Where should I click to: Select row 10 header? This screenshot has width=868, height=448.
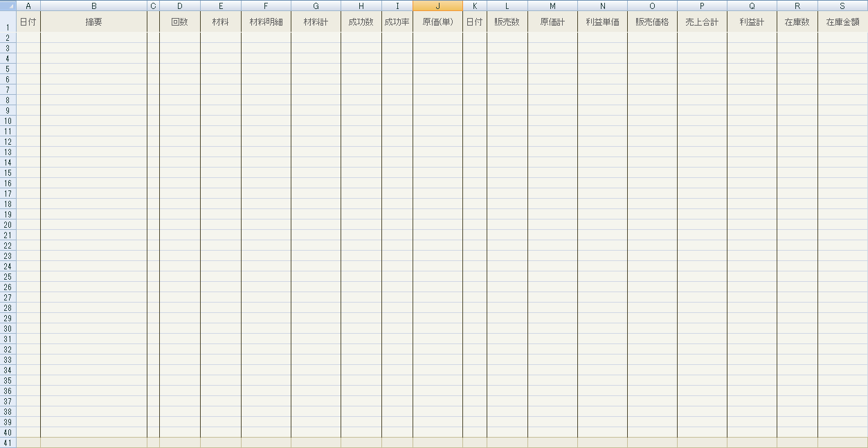(x=8, y=120)
